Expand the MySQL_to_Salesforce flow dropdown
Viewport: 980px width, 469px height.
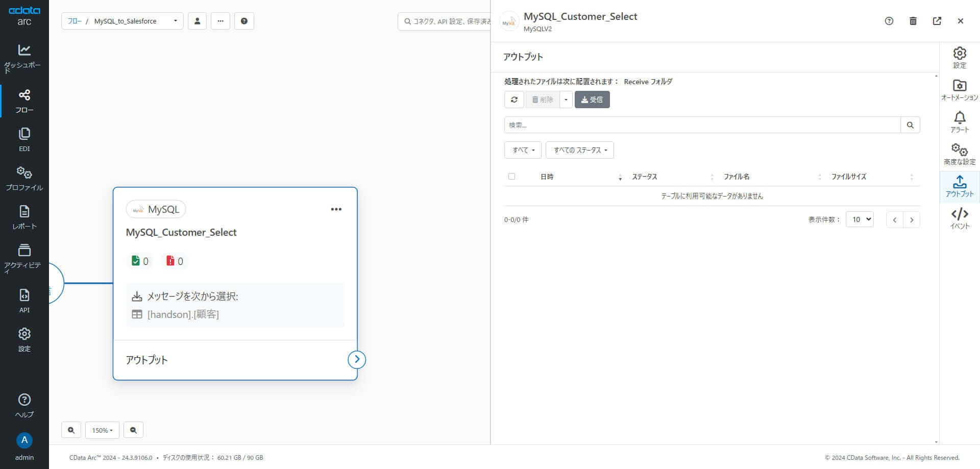point(175,21)
